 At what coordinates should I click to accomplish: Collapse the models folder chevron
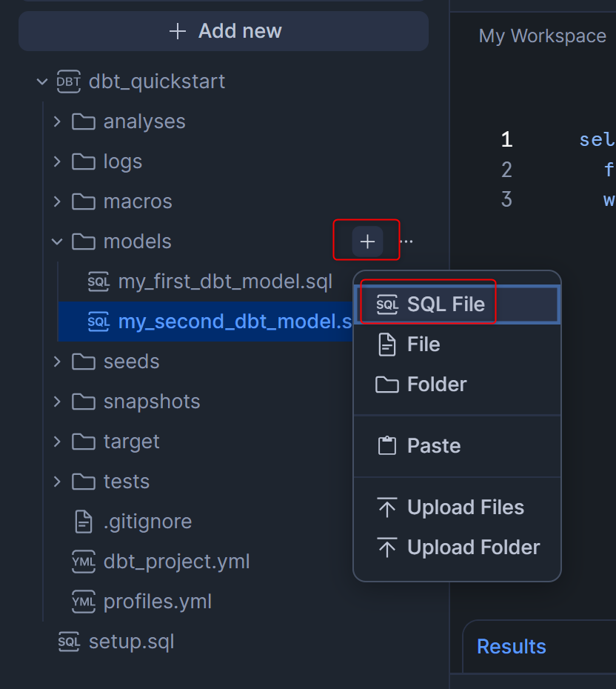[57, 242]
